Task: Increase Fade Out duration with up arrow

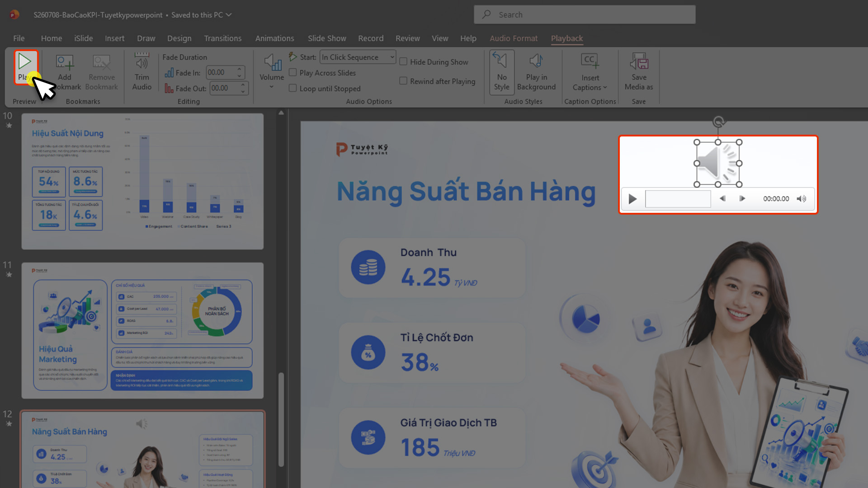Action: click(243, 84)
